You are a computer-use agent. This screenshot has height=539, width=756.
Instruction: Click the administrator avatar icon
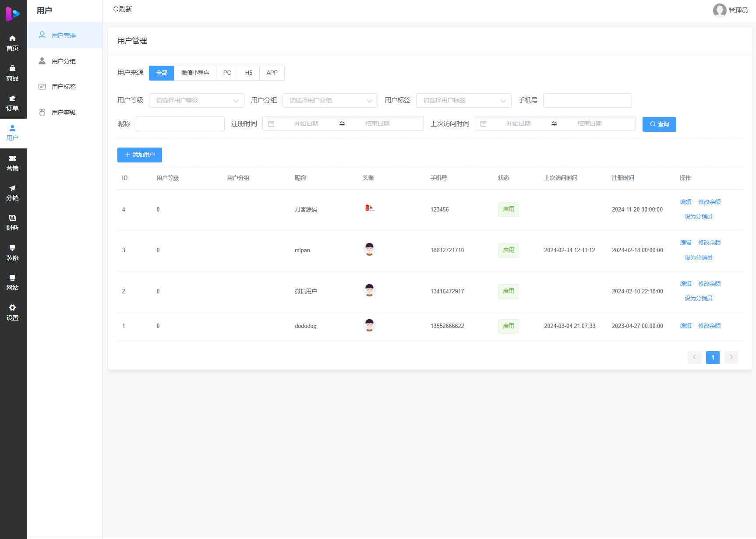click(x=719, y=10)
